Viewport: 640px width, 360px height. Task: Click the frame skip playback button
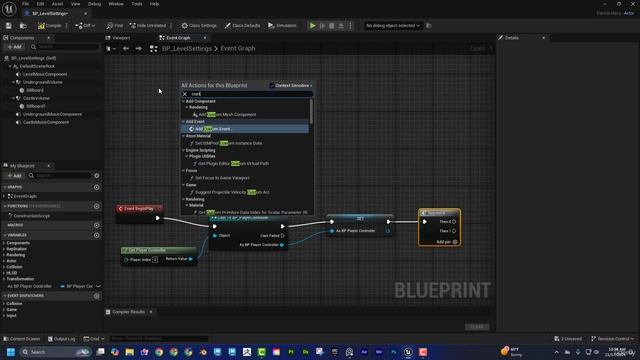coord(322,26)
